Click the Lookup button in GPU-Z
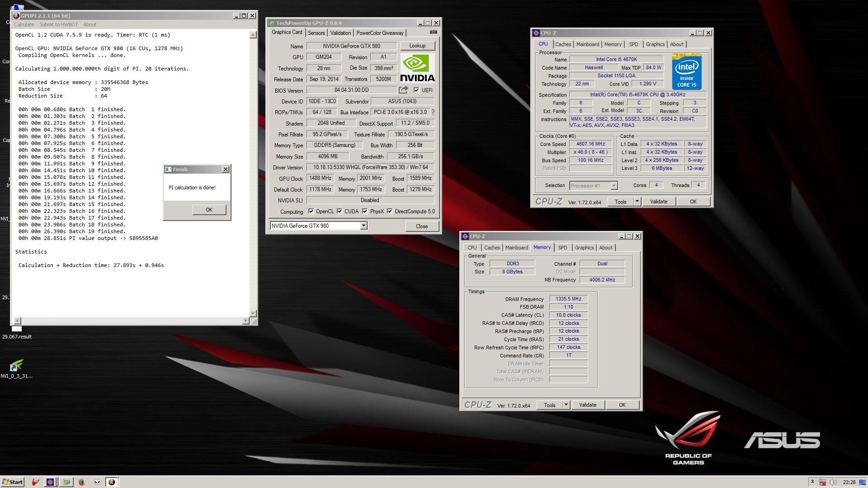The image size is (868, 488). coord(417,46)
